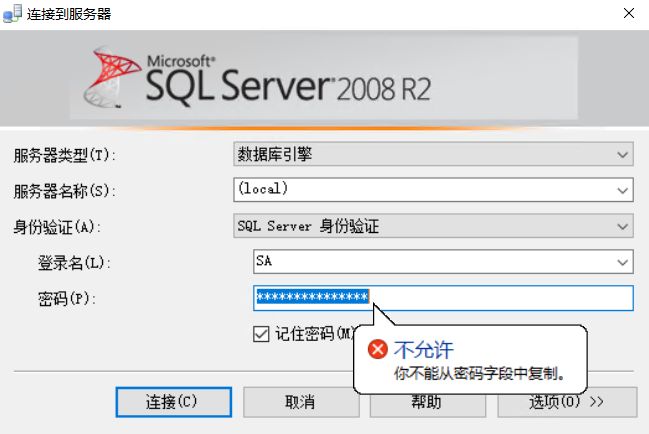Click inside the 密码 password field
The height and width of the screenshot is (434, 649).
[x=500, y=298]
